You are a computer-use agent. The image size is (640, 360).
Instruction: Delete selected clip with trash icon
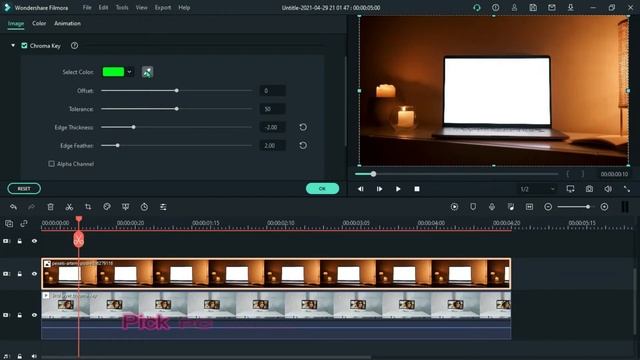pyautogui.click(x=51, y=207)
